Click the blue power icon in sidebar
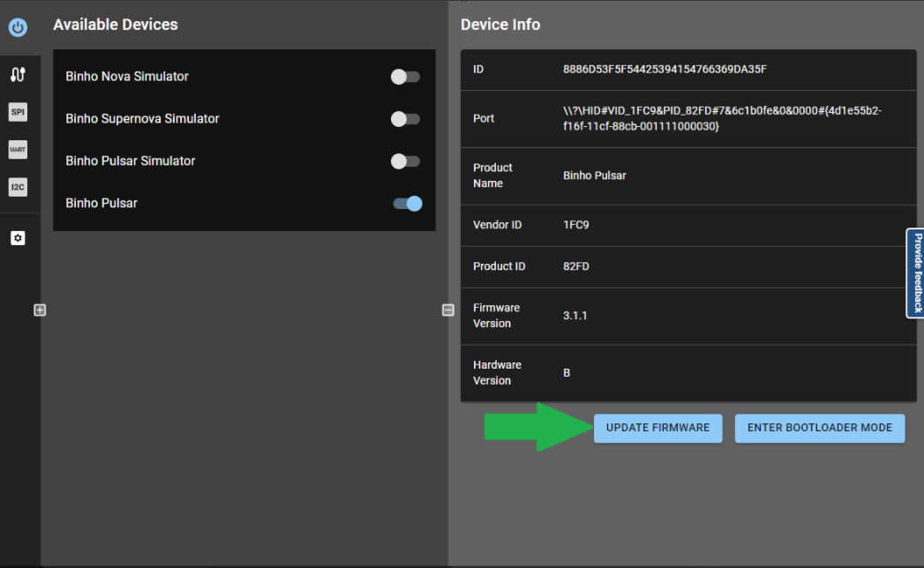The image size is (924, 568). [x=18, y=27]
